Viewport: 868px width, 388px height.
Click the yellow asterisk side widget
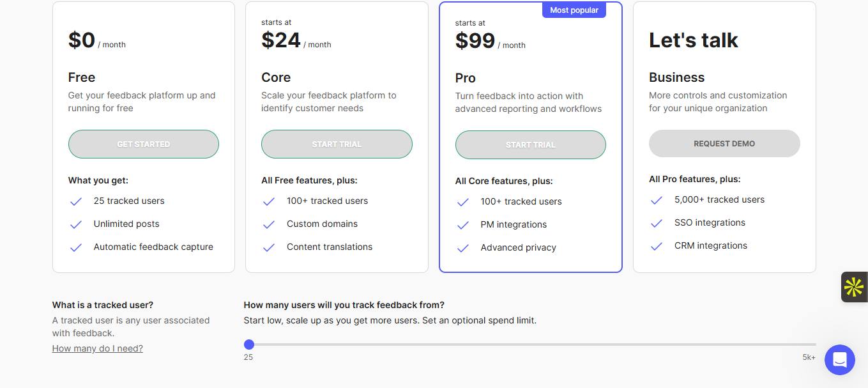(854, 287)
